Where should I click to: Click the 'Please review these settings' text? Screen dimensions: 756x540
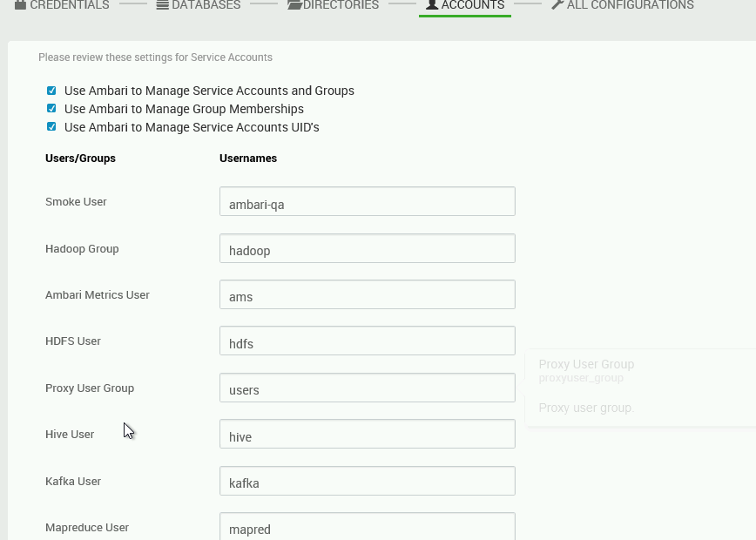[155, 57]
